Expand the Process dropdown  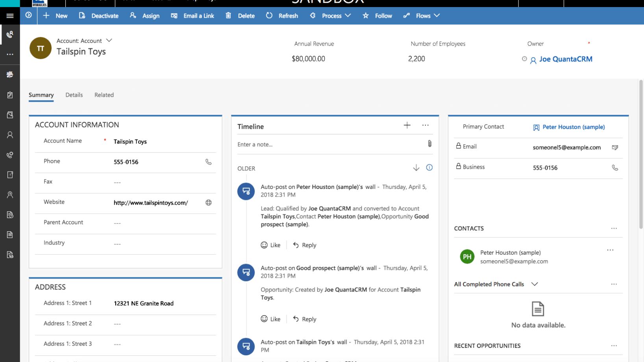point(330,16)
